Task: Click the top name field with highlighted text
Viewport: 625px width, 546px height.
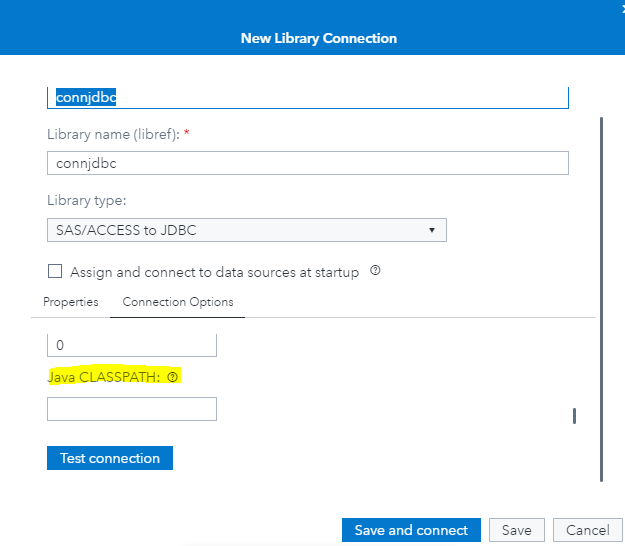Action: 307,98
